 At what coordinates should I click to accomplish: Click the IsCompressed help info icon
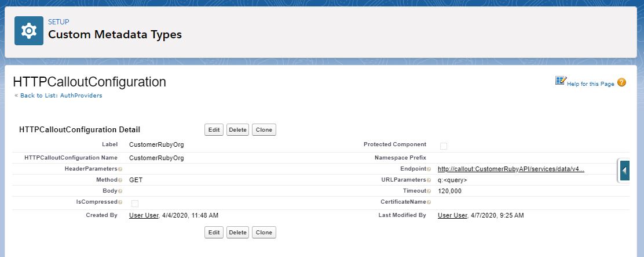point(120,202)
